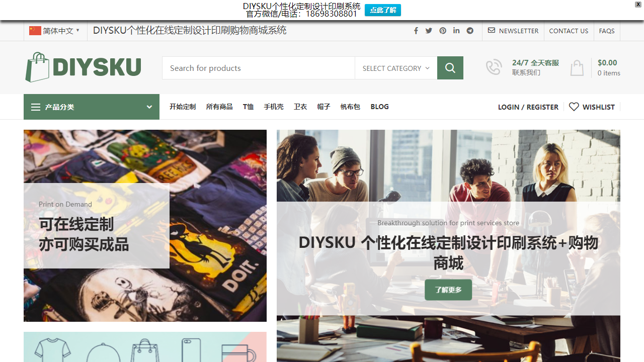Click the Print on Demand label
The width and height of the screenshot is (644, 362).
pyautogui.click(x=65, y=204)
